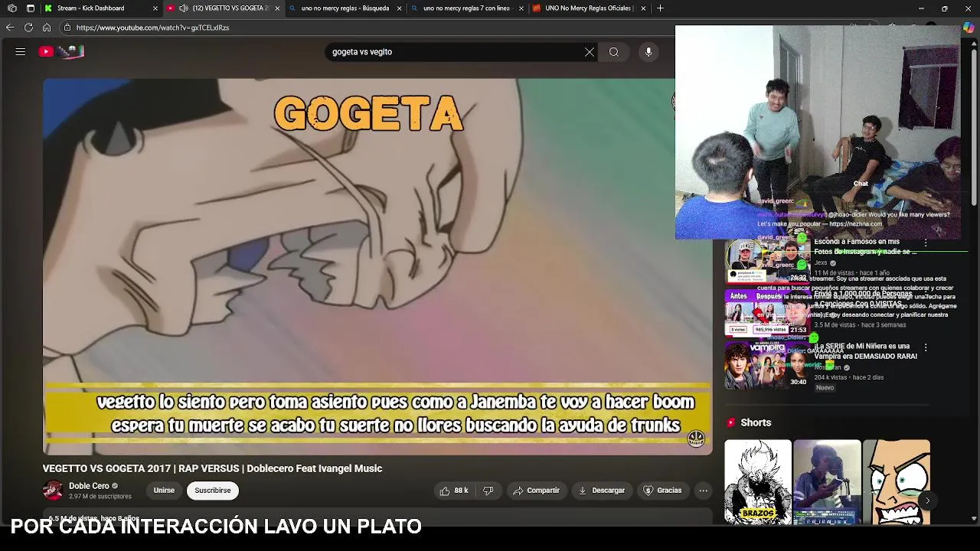Start voice search with the microphone
This screenshot has height=551, width=980.
(648, 52)
